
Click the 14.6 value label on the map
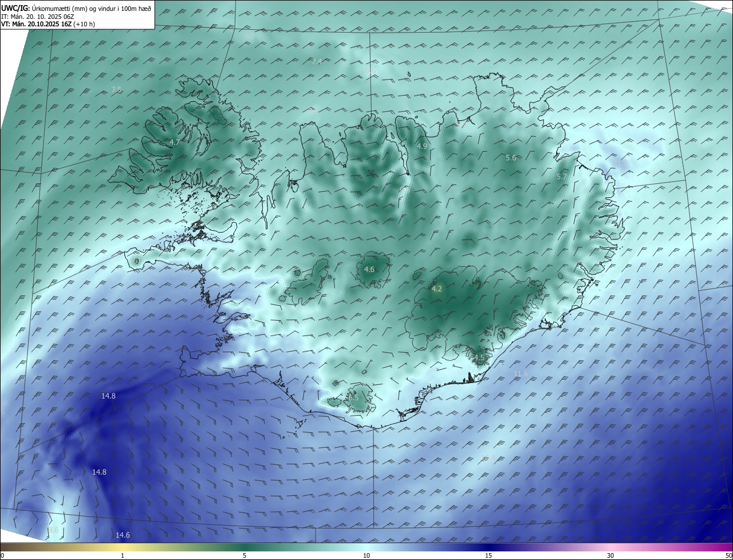123,535
